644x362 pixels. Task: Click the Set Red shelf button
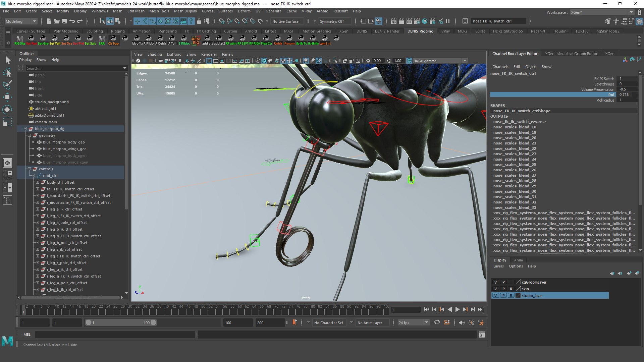click(x=31, y=40)
